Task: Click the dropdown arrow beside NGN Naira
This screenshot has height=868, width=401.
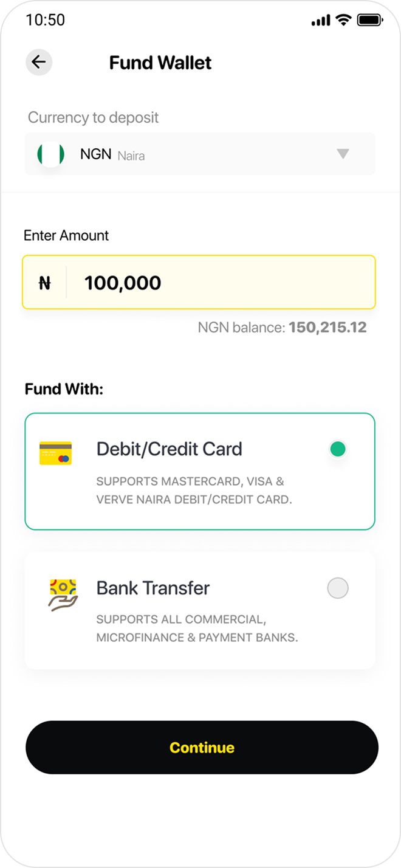Action: tap(344, 154)
